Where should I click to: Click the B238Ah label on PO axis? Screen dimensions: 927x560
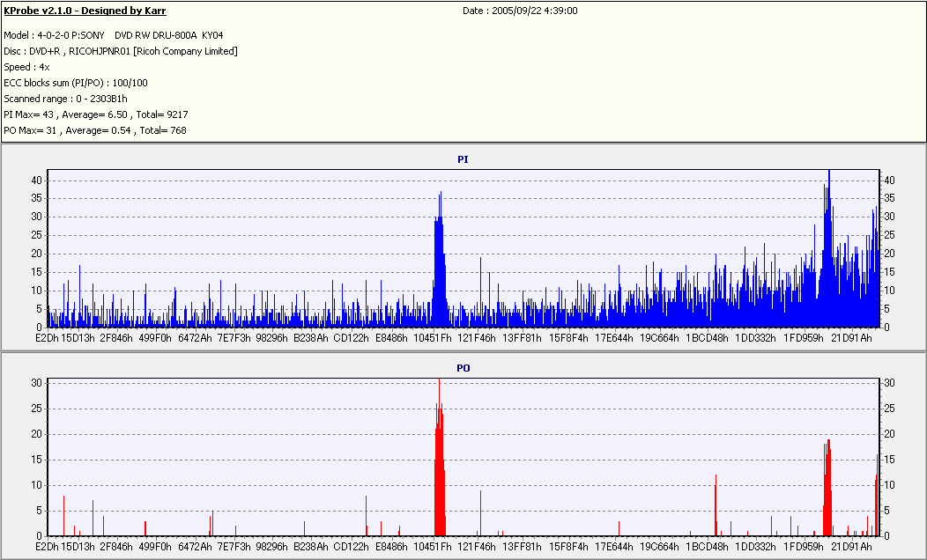(311, 547)
